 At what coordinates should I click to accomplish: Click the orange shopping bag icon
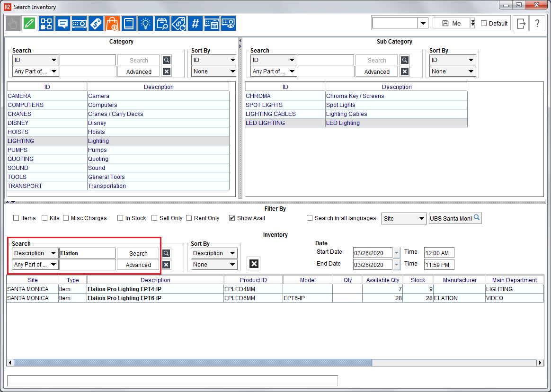[112, 23]
